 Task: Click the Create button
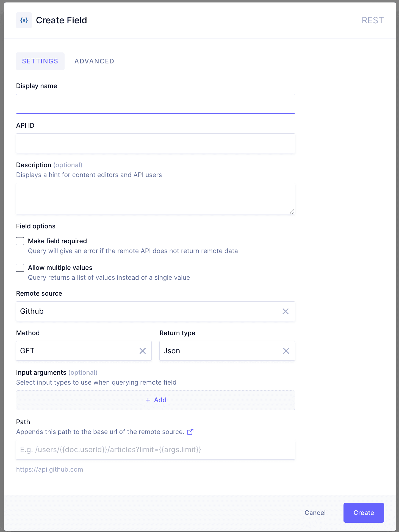[x=363, y=513]
